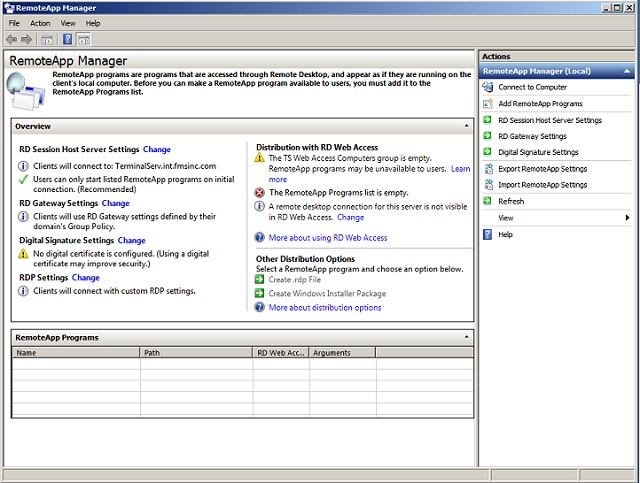Click the Connect to Computer icon
The width and height of the screenshot is (640, 483).
click(488, 88)
